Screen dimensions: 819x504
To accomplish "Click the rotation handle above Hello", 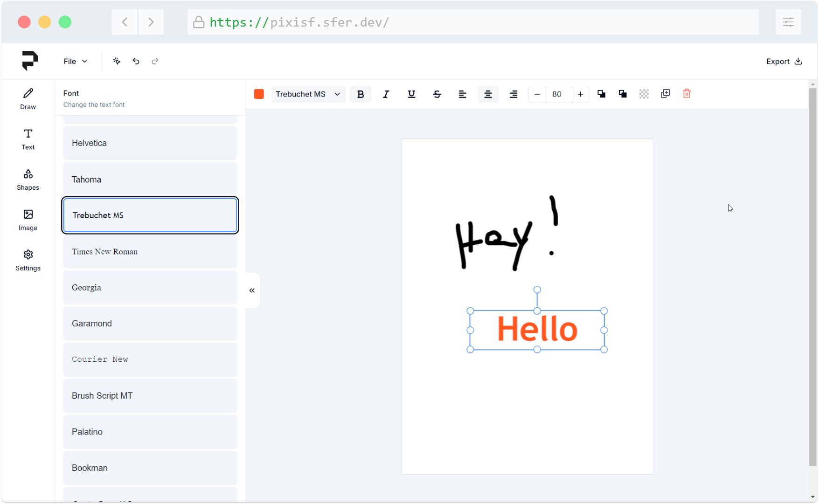I will pyautogui.click(x=537, y=290).
